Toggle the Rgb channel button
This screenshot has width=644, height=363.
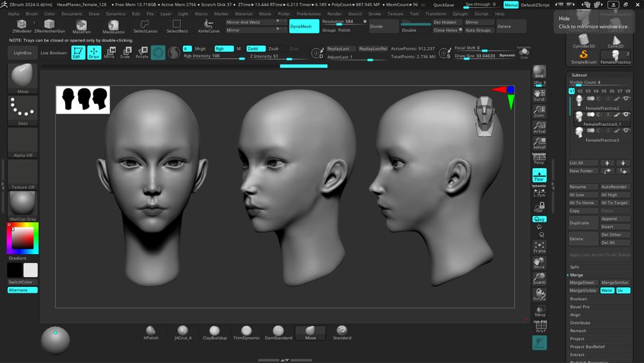click(224, 48)
